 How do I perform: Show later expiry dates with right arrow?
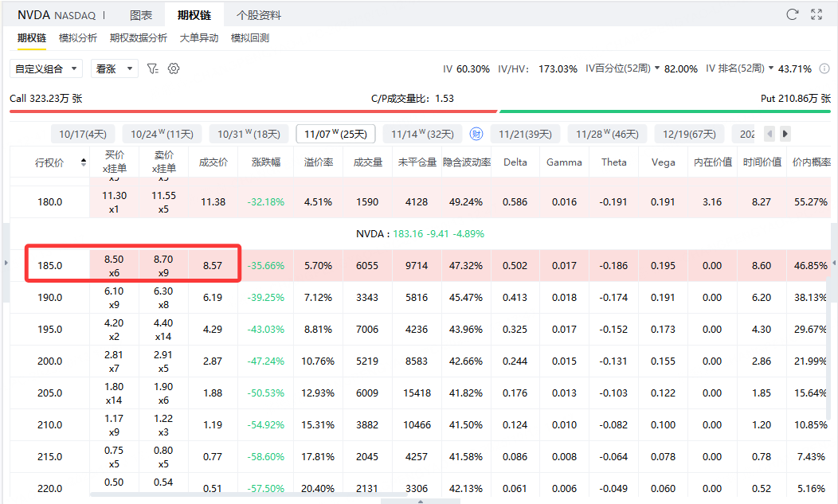click(x=785, y=134)
